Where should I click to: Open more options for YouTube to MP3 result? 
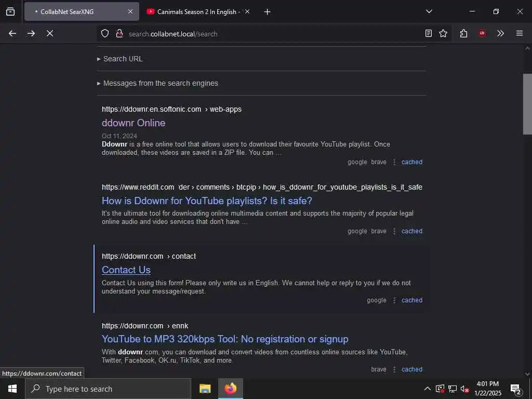point(394,369)
